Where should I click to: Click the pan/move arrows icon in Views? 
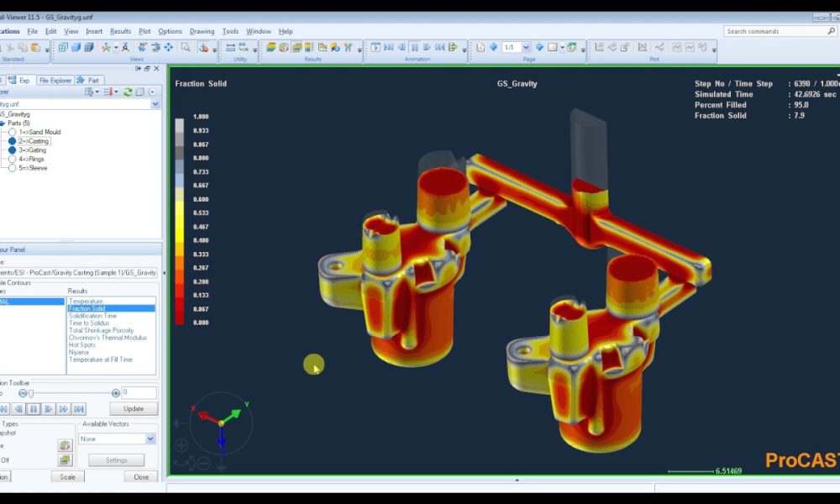[x=169, y=47]
